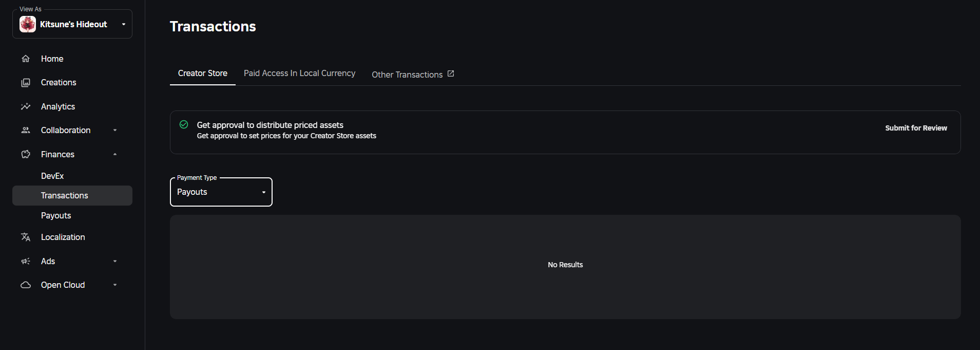Click the Open Cloud icon
The width and height of the screenshot is (980, 350).
point(26,285)
